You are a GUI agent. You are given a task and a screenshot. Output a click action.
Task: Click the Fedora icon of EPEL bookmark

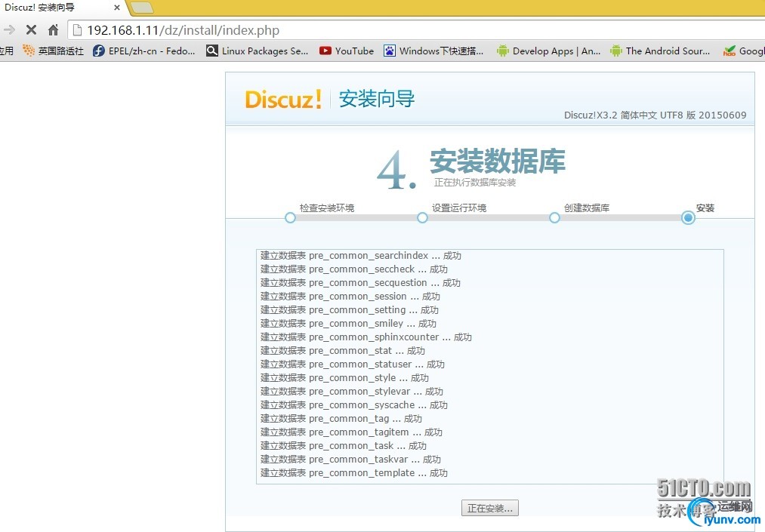tap(99, 51)
